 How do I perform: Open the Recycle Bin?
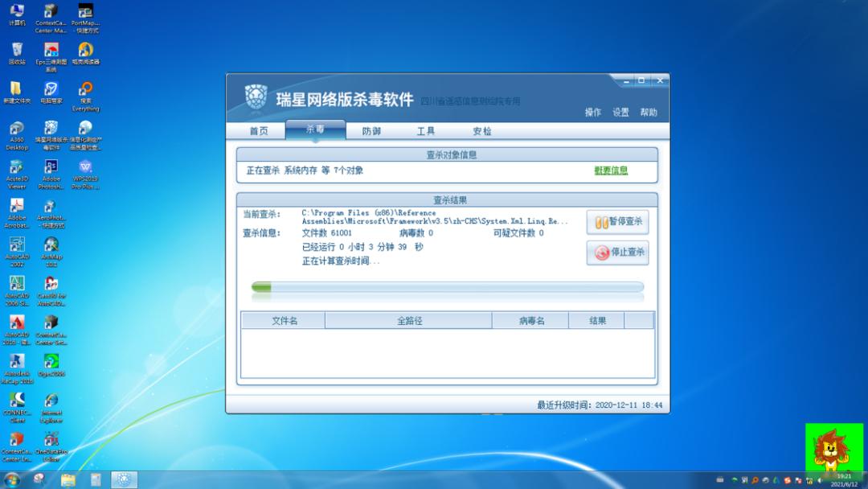[16, 52]
